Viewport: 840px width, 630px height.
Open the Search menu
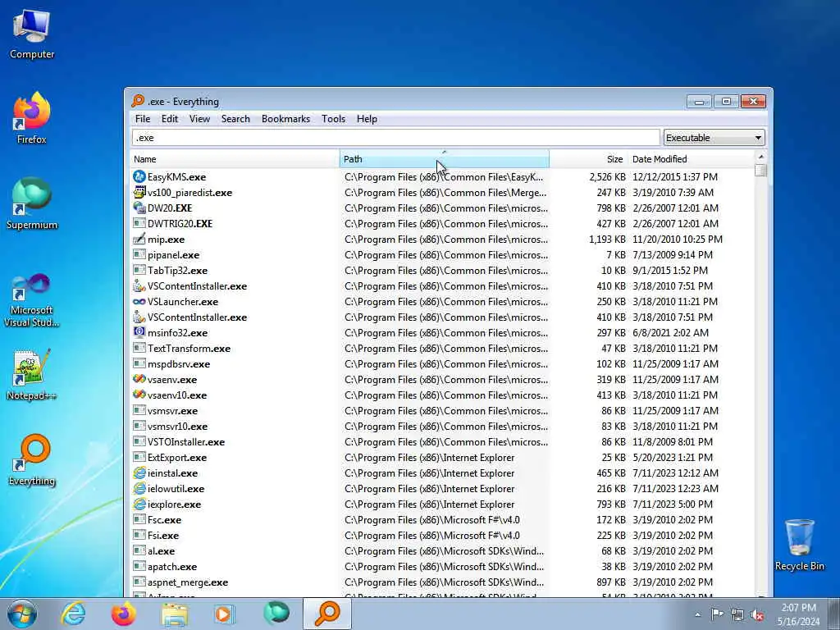pos(235,119)
